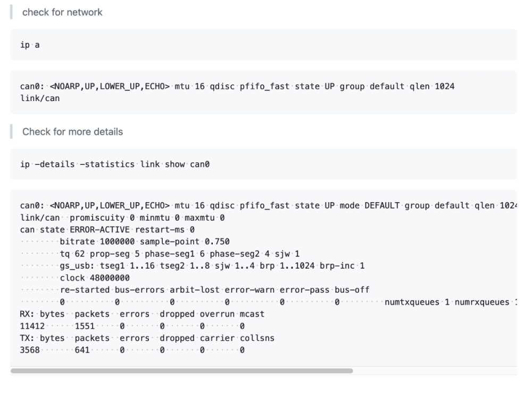
Task: Click the TX bytes value 3568
Action: point(30,350)
